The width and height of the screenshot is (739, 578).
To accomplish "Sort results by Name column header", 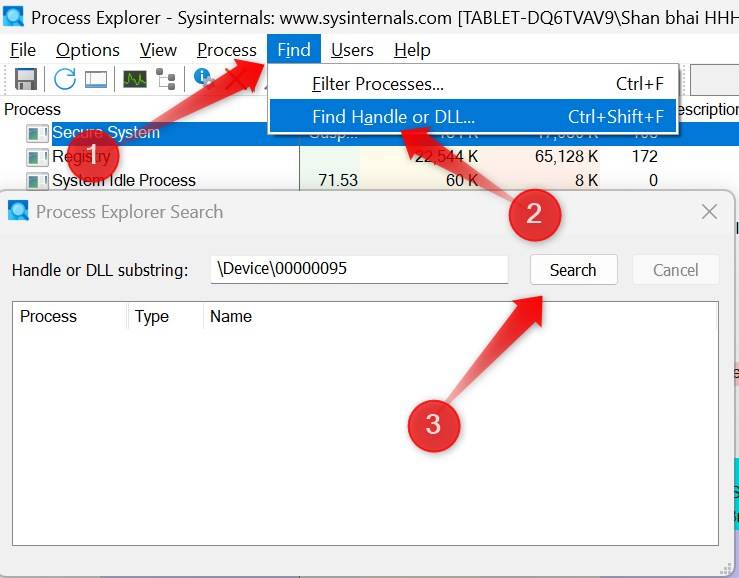I will pos(231,316).
